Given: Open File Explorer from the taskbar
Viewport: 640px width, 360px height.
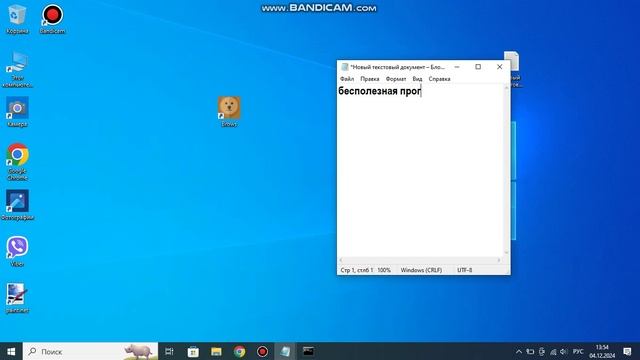Looking at the screenshot, I should point(216,351).
